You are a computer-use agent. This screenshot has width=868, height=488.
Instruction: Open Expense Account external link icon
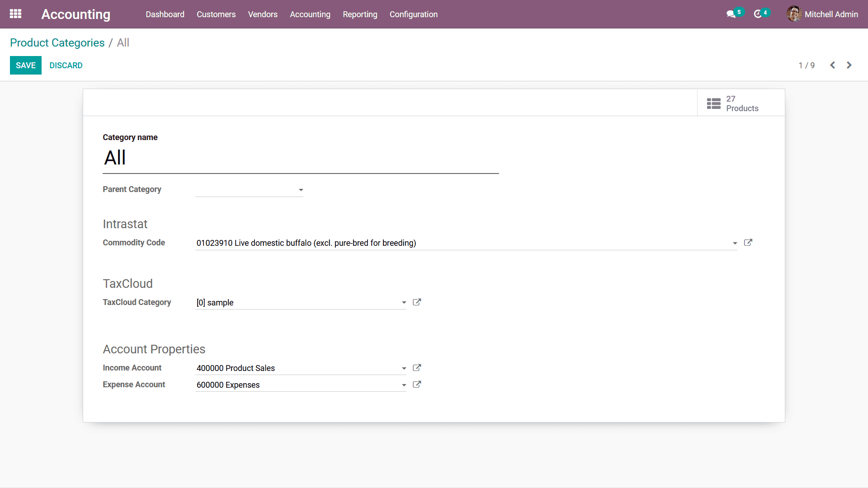tap(417, 385)
